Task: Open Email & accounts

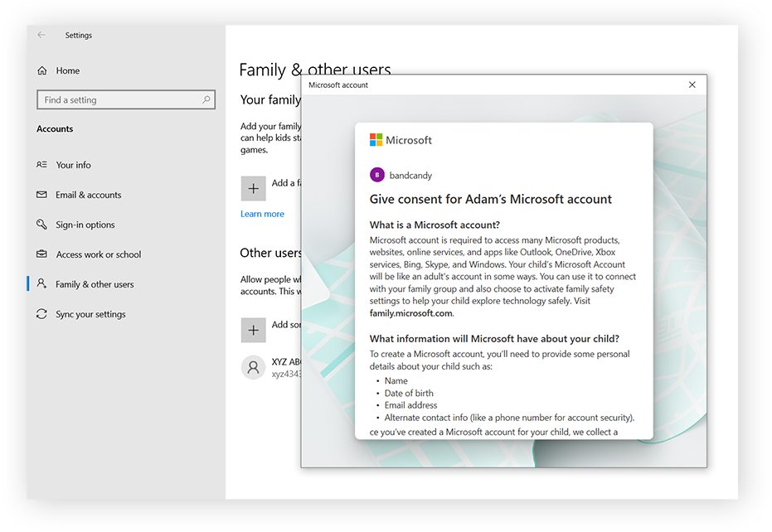Action: [x=88, y=195]
